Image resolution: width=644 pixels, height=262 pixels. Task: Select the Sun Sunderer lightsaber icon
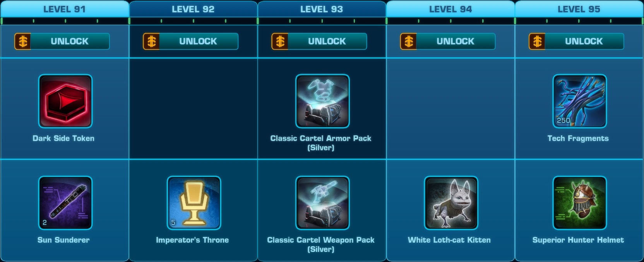click(65, 203)
